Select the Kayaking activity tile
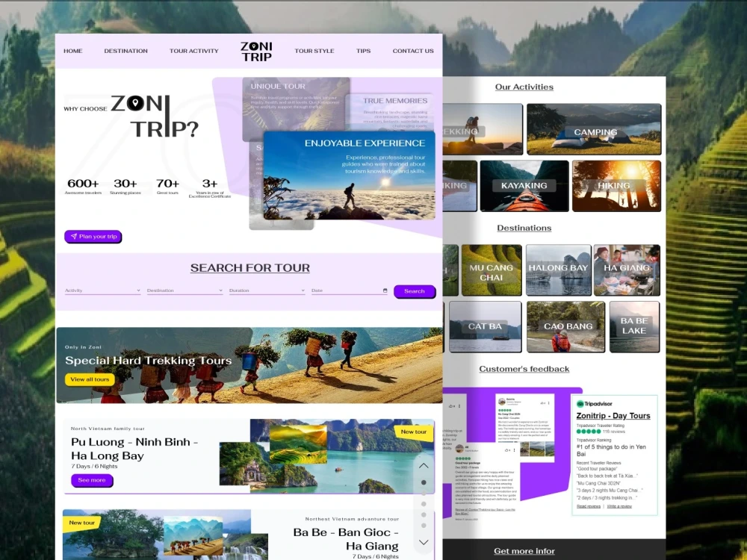 coord(524,186)
